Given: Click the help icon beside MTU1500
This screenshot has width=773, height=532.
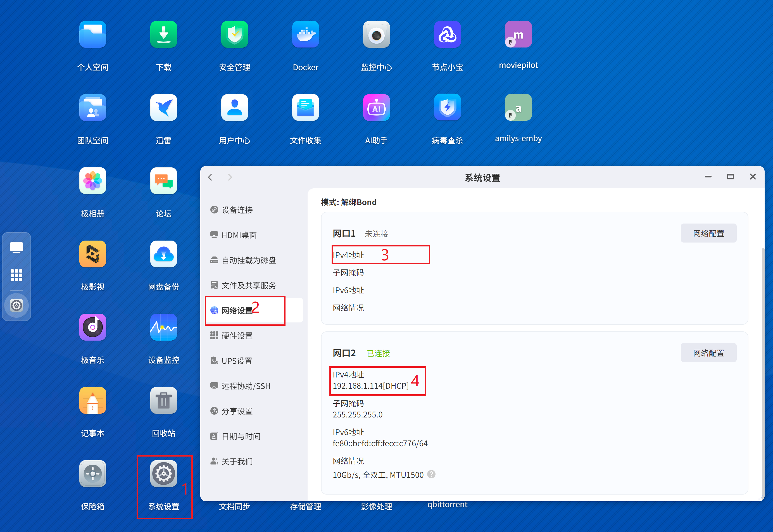Looking at the screenshot, I should click(x=431, y=474).
